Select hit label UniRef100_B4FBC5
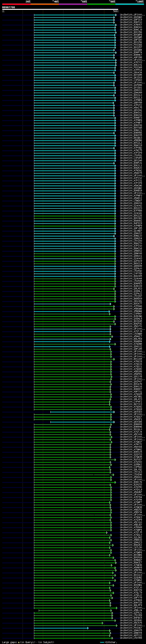146x644 pixels. click(131, 618)
